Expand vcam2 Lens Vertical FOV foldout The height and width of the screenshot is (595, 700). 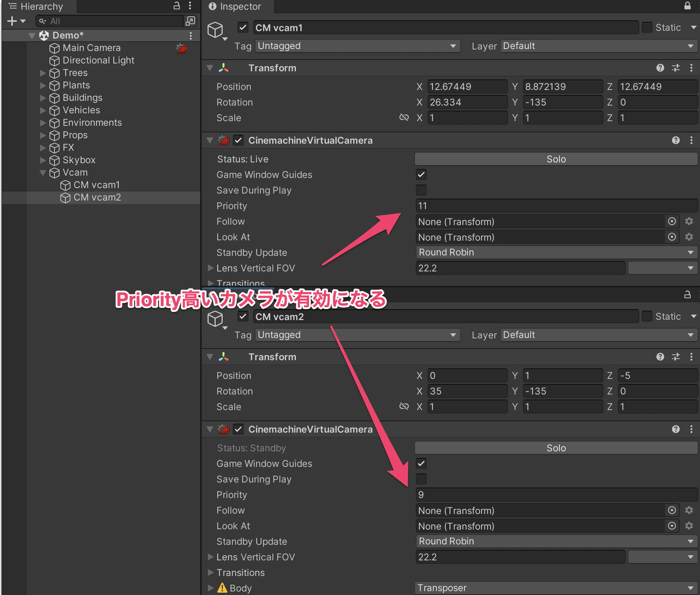click(211, 557)
